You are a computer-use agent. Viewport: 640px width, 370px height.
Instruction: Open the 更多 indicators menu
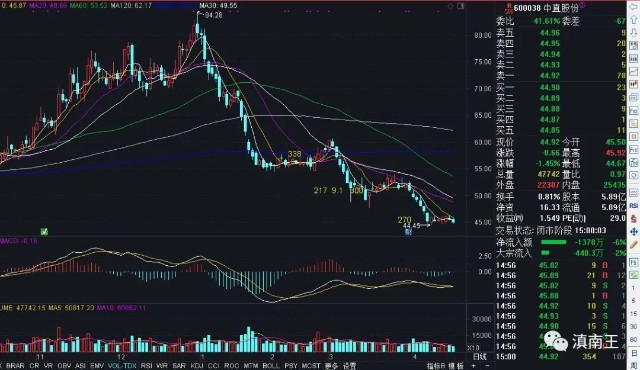coord(331,366)
